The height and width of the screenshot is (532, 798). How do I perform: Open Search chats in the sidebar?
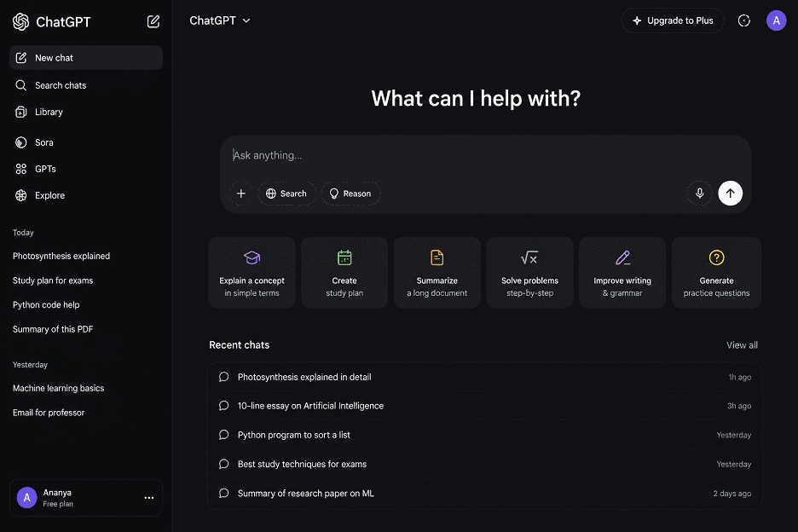(x=86, y=85)
